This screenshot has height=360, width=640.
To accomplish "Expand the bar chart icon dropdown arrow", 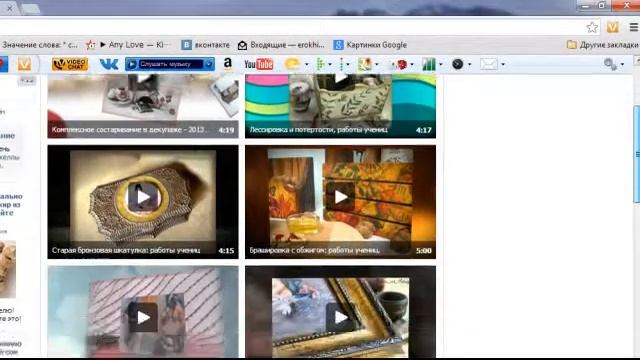I will [441, 64].
